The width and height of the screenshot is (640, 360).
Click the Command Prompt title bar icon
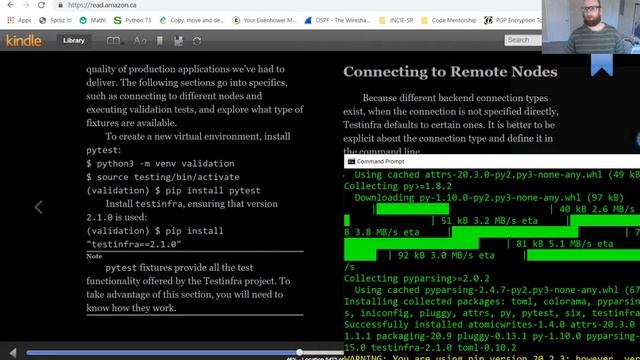tap(351, 162)
